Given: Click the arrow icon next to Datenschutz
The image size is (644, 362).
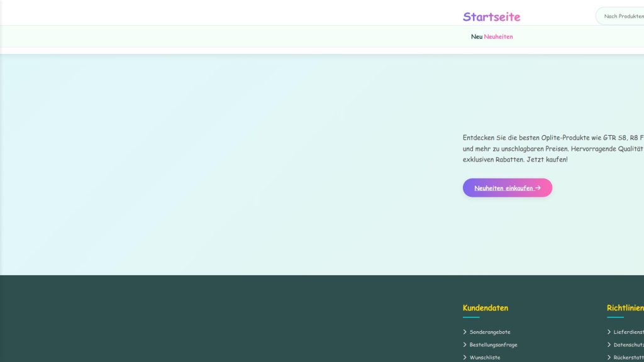Looking at the screenshot, I should [x=609, y=344].
